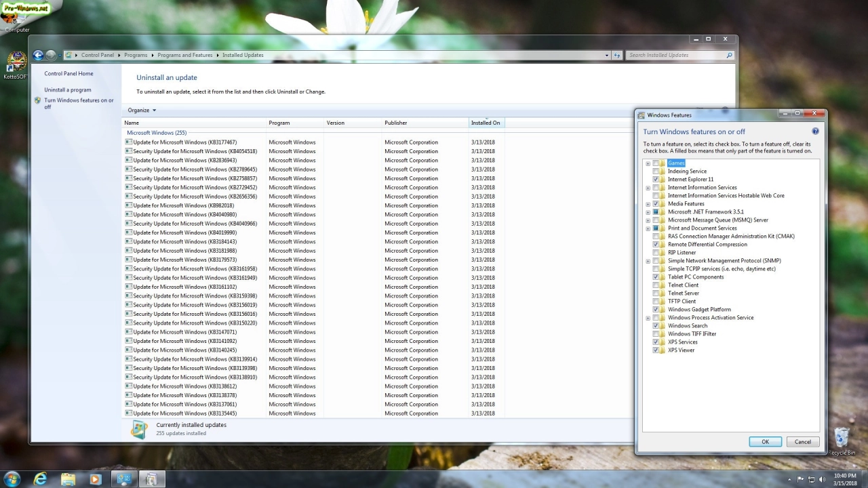Uncheck Windows Gadget Platform
This screenshot has width=868, height=488.
pos(655,310)
